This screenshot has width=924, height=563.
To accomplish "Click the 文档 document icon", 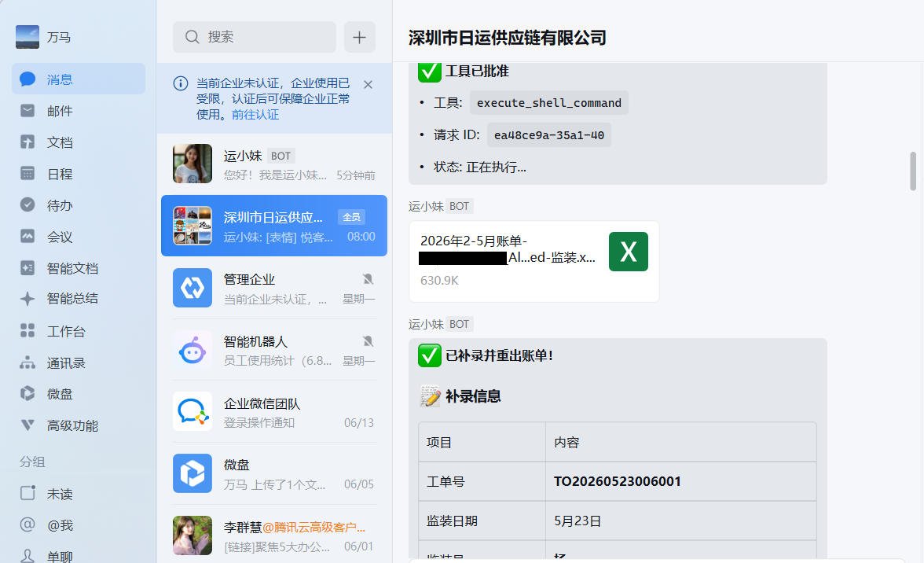I will [x=27, y=142].
